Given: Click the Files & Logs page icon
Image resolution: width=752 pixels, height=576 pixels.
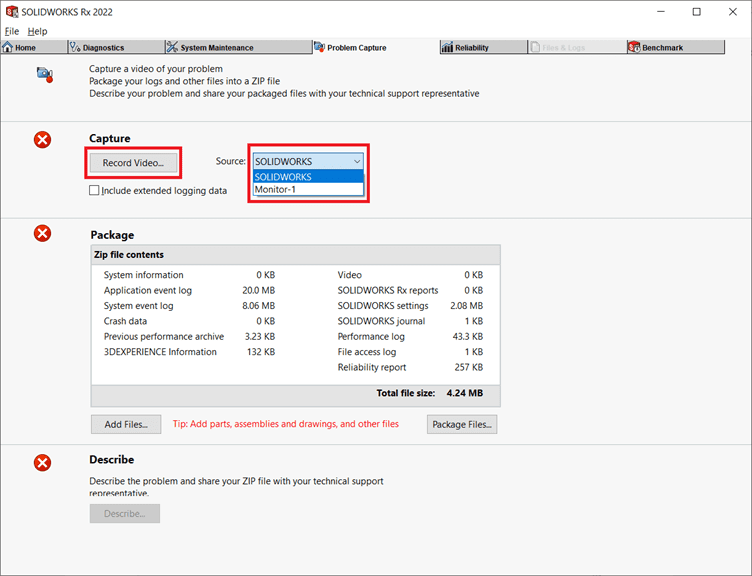Looking at the screenshot, I should click(535, 47).
